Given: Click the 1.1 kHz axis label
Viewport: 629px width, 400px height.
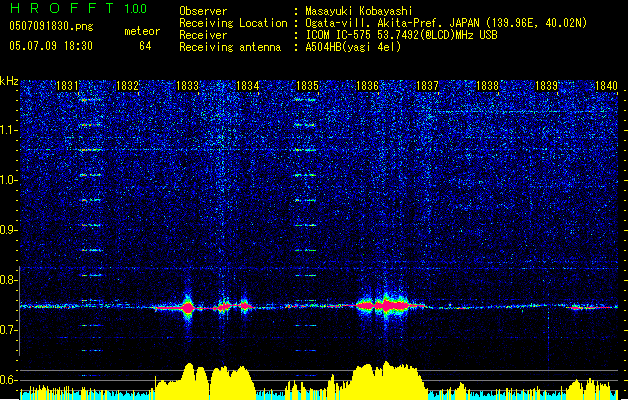Looking at the screenshot, I should tap(9, 130).
